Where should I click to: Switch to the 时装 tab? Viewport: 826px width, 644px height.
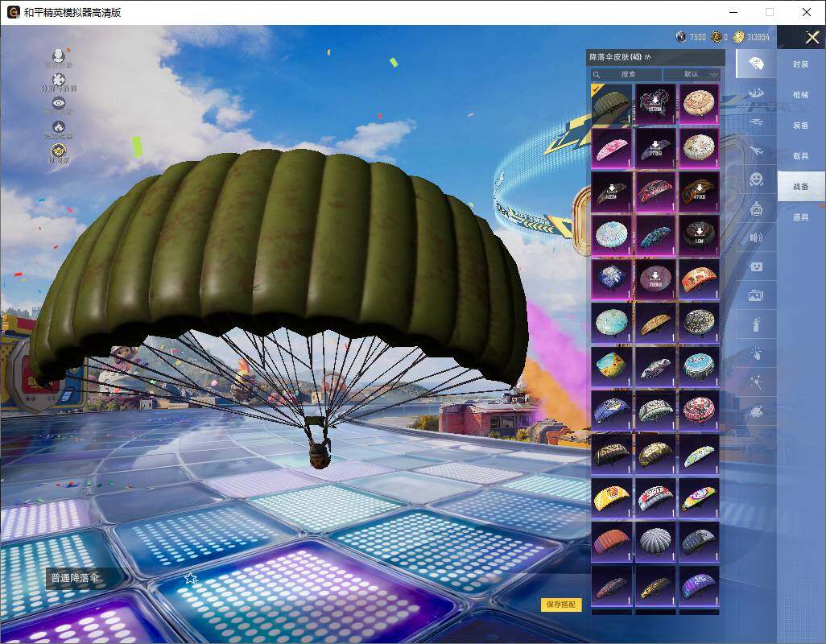coord(800,64)
